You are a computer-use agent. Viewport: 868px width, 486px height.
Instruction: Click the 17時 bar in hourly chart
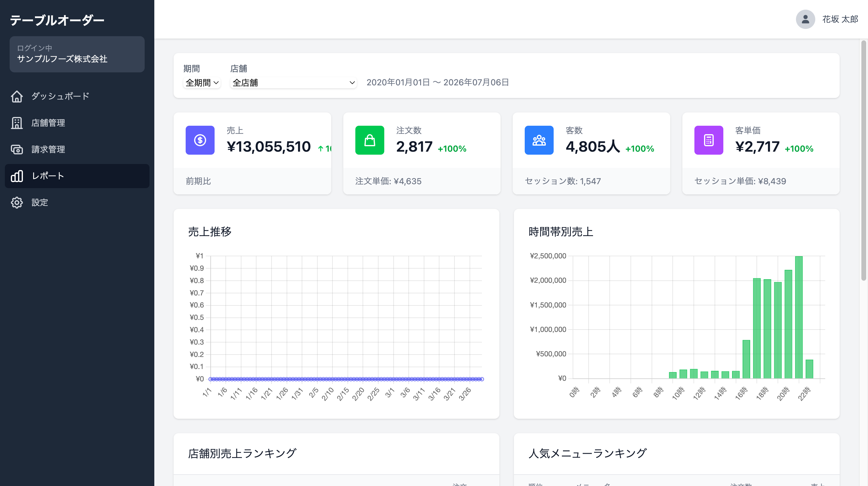tap(757, 328)
